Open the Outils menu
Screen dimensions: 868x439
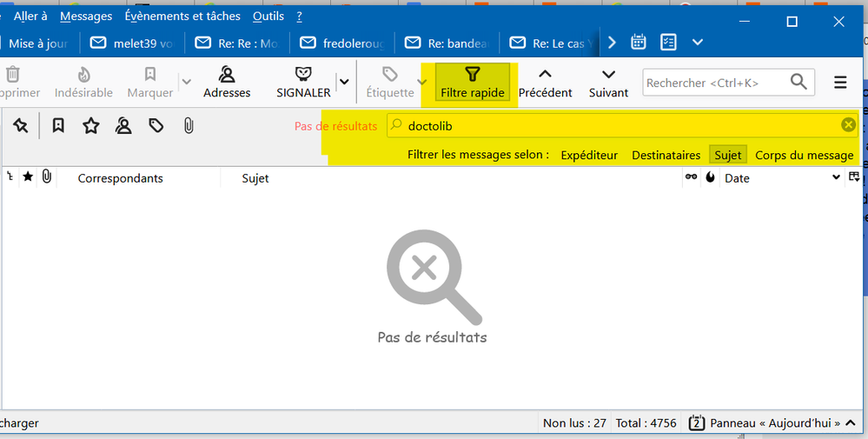tap(268, 17)
